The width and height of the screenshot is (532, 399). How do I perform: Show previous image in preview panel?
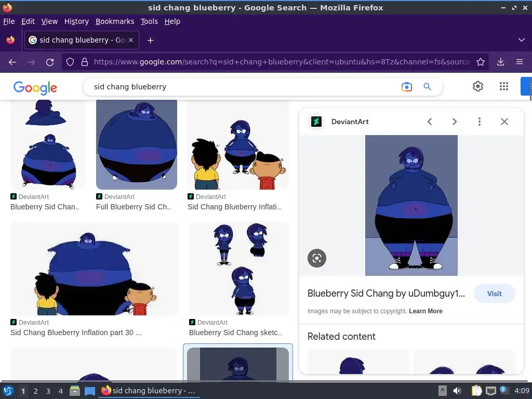[430, 122]
